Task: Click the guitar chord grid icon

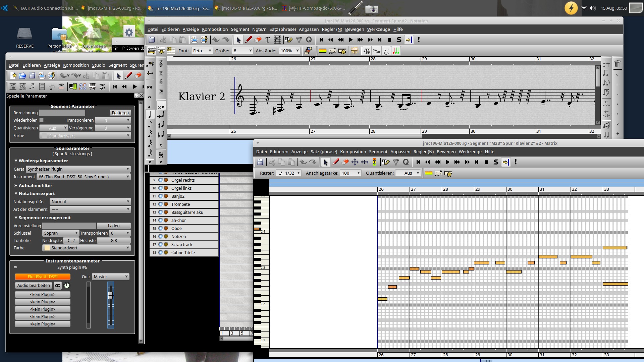Action: coord(277,40)
